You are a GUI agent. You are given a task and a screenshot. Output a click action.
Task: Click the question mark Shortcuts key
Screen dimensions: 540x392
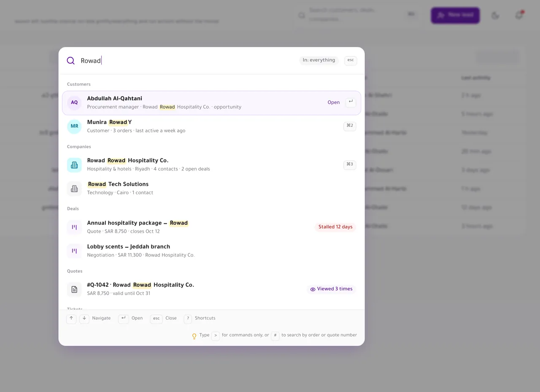tap(188, 319)
